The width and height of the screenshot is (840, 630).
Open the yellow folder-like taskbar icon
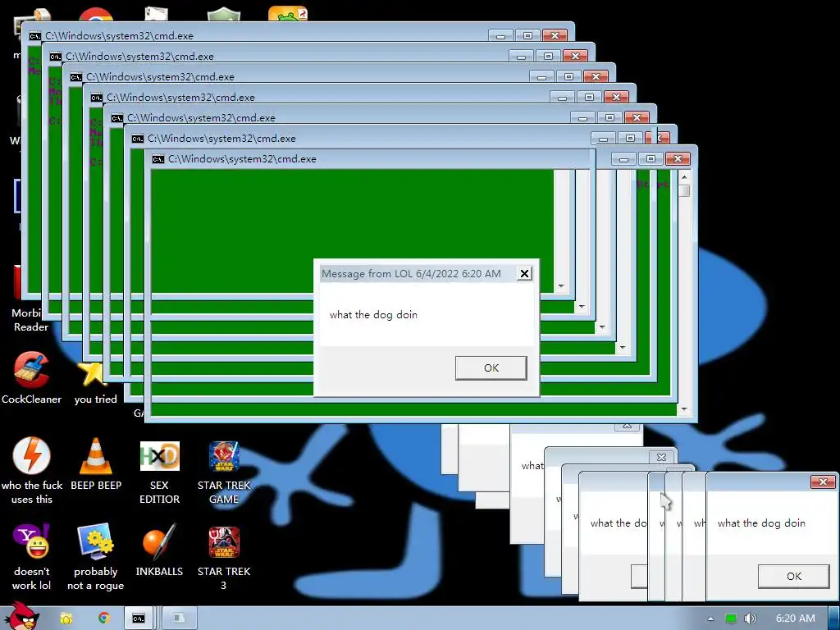click(66, 619)
